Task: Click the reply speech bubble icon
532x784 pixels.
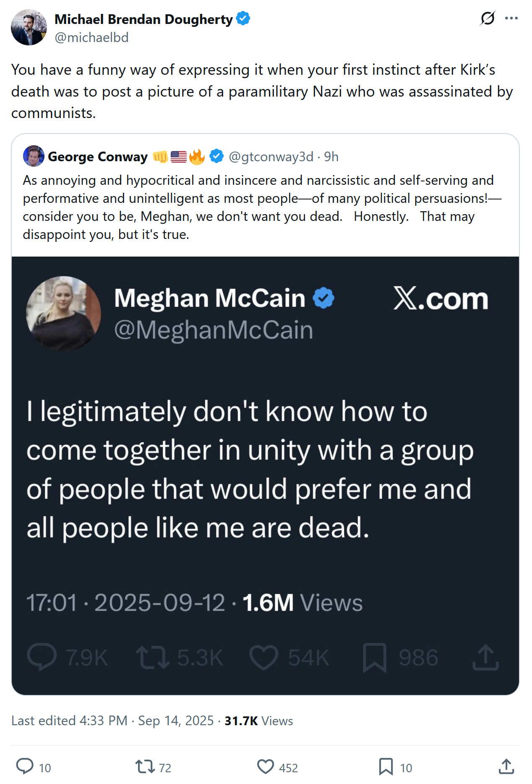Action: point(25,766)
